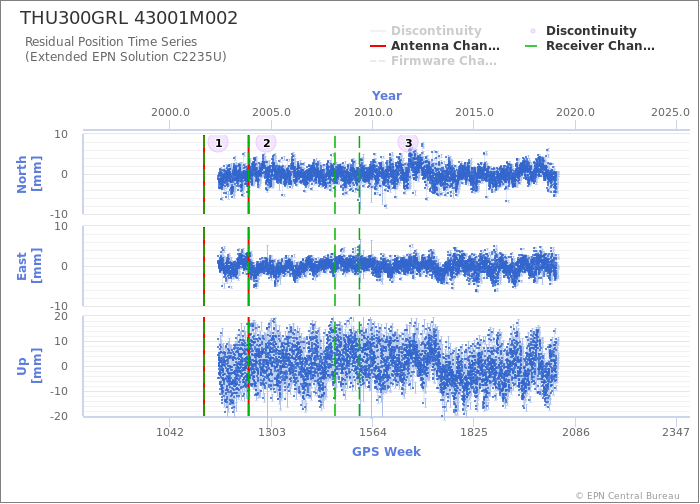Screen dimensions: 700x504
Task: Click the red Antenna Change legend line symbol
Action: coord(378,46)
